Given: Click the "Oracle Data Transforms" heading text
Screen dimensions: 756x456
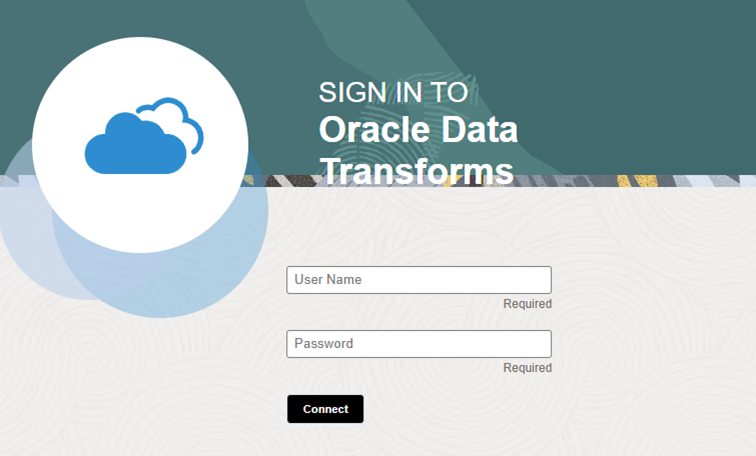Looking at the screenshot, I should tap(418, 150).
